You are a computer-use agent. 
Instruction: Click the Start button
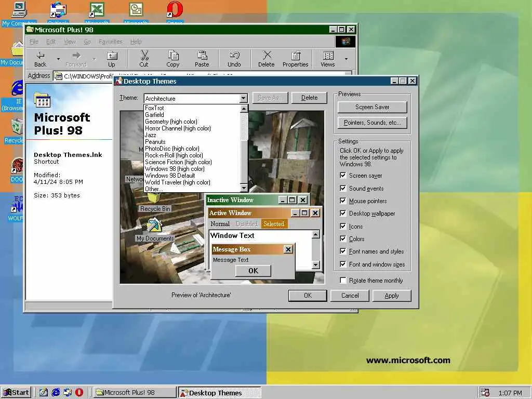pyautogui.click(x=16, y=393)
